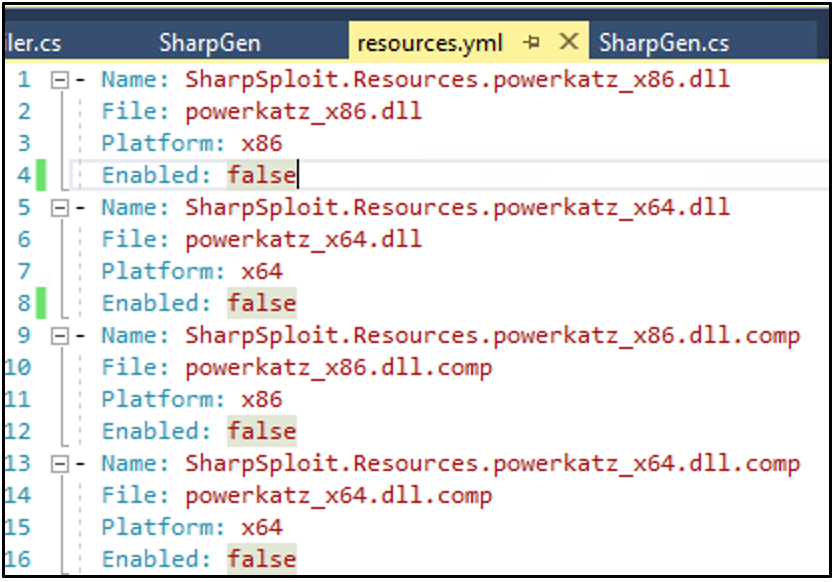Pin the resources.yml tab
The image size is (836, 582).
pyautogui.click(x=533, y=43)
